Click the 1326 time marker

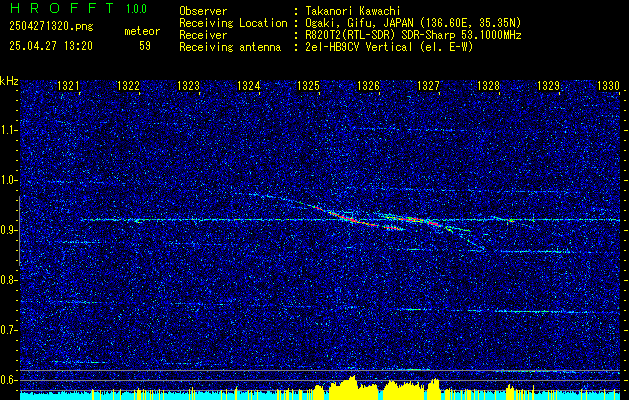coord(368,85)
